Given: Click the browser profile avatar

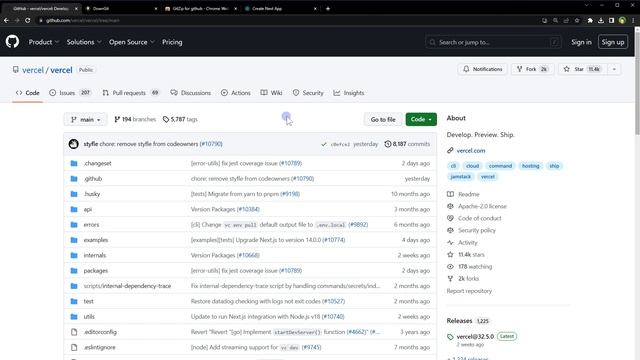Looking at the screenshot, I should coord(622,20).
